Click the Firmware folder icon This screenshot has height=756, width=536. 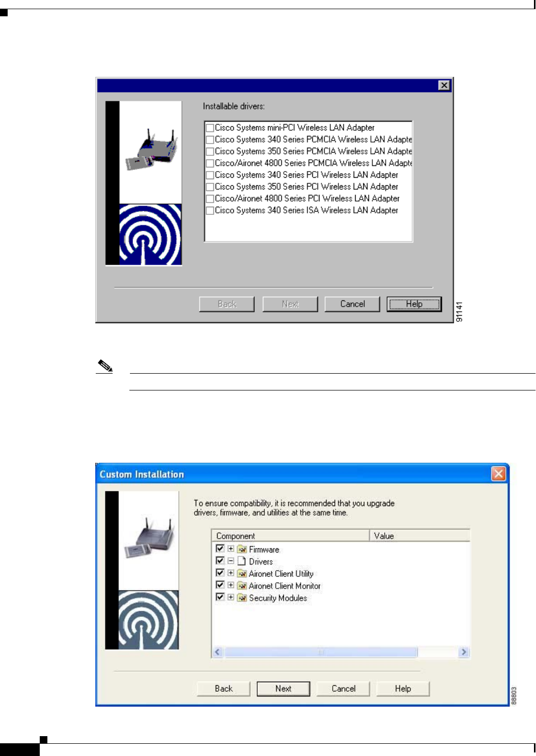pos(242,549)
